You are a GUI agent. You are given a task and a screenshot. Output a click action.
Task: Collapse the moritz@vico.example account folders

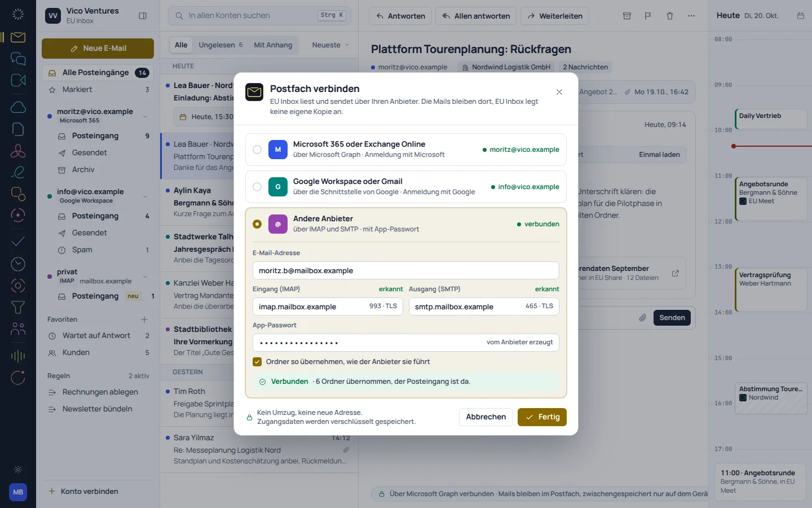click(145, 116)
